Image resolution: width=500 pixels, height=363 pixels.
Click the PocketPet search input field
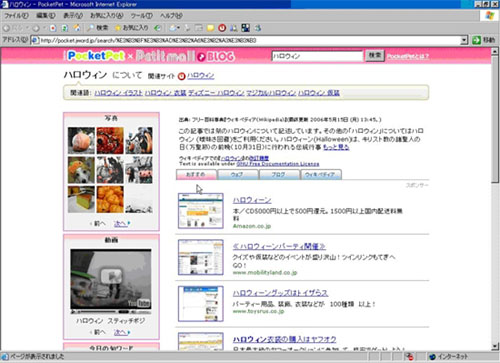pyautogui.click(x=317, y=56)
